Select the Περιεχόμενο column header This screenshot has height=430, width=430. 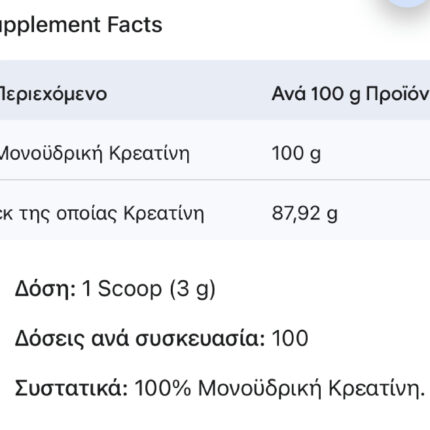point(53,94)
